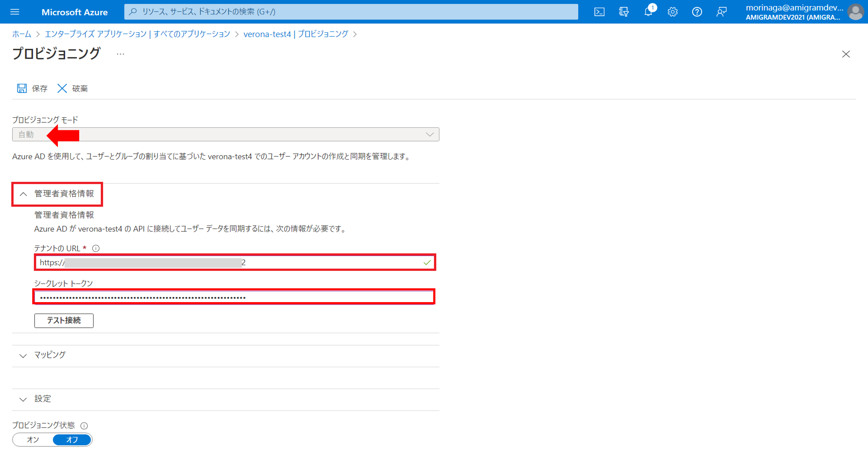Image resolution: width=868 pixels, height=471 pixels.
Task: Launch Cloud Shell from top bar
Action: coord(599,12)
